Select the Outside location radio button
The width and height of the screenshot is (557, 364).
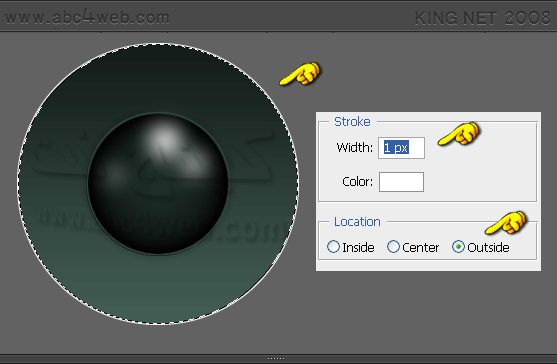tap(458, 246)
